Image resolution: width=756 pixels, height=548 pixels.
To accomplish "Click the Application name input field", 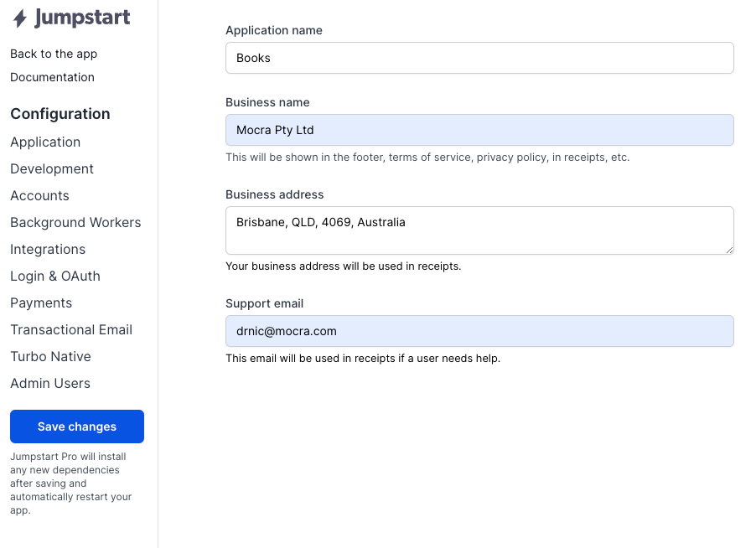I will pyautogui.click(x=479, y=59).
